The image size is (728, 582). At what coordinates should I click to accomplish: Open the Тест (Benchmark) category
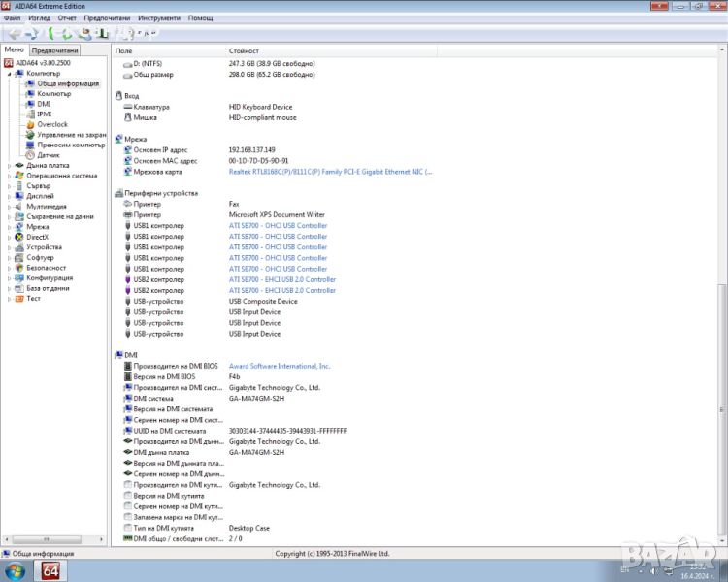[33, 299]
